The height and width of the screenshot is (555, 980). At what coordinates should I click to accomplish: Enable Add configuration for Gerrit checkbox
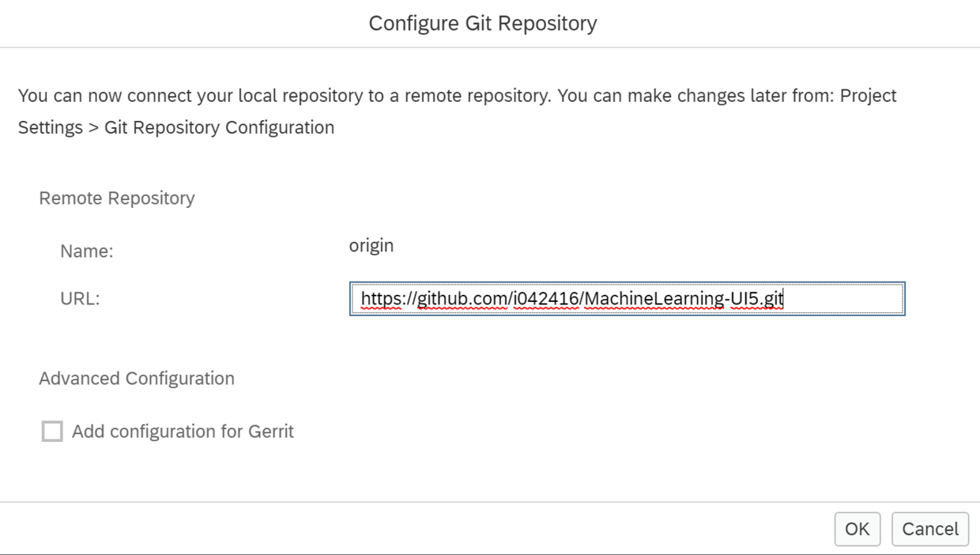52,432
